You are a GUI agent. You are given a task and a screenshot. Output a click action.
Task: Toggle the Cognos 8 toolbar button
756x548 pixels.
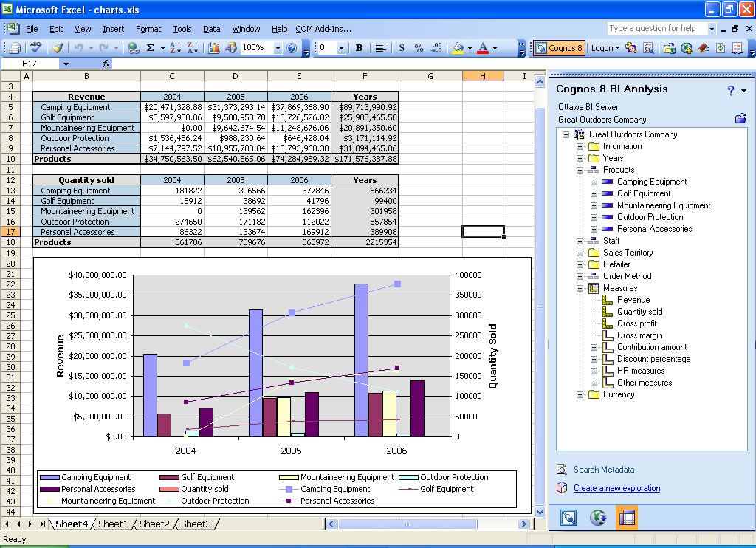560,48
